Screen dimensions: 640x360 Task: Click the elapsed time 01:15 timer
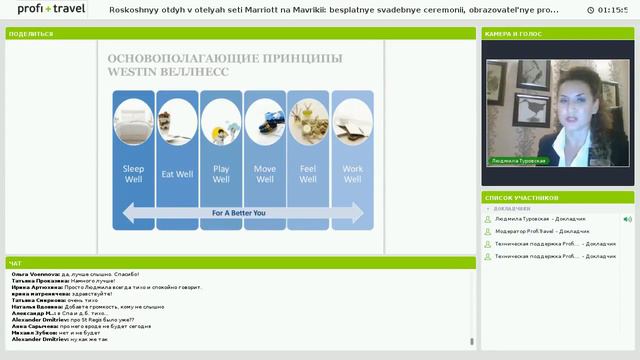613,10
